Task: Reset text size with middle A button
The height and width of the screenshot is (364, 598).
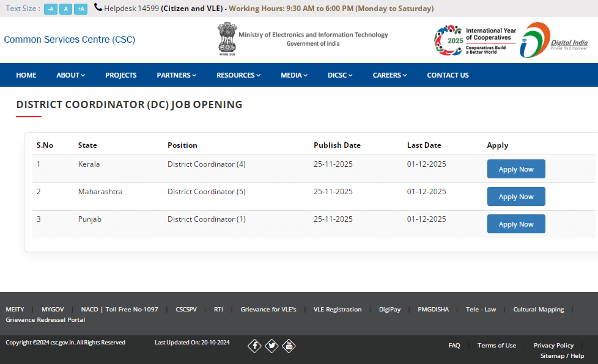Action: click(65, 9)
